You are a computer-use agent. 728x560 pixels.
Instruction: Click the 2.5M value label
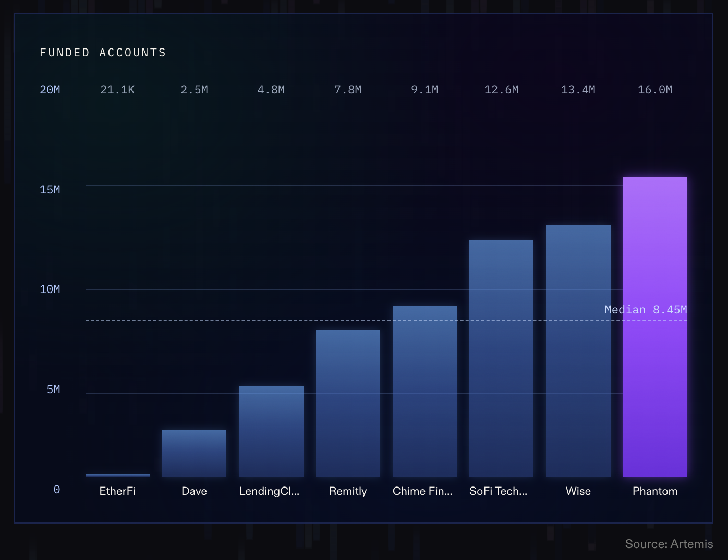tap(194, 90)
